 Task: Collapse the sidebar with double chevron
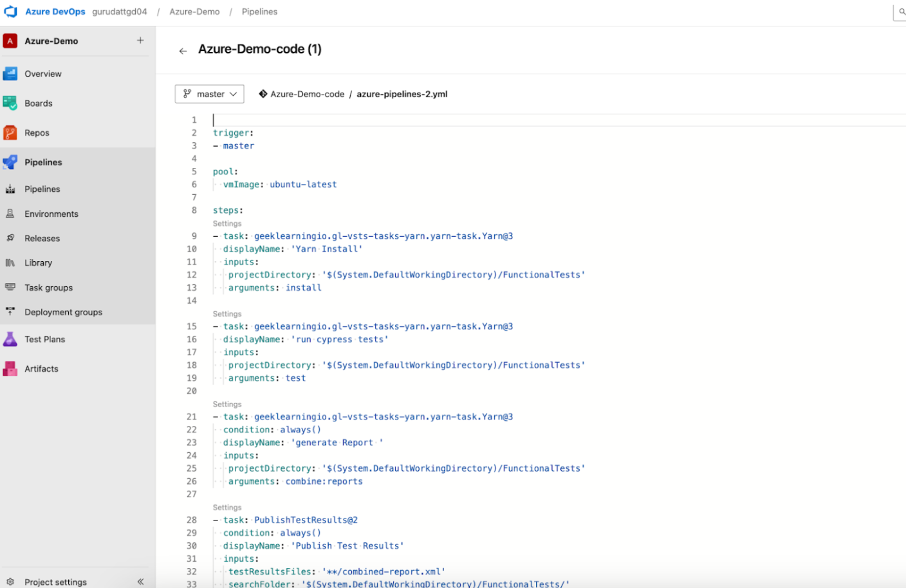[140, 582]
